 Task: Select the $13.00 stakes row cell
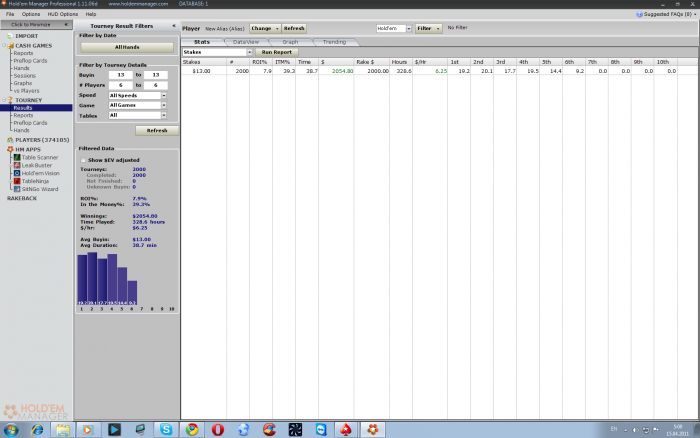pos(204,71)
